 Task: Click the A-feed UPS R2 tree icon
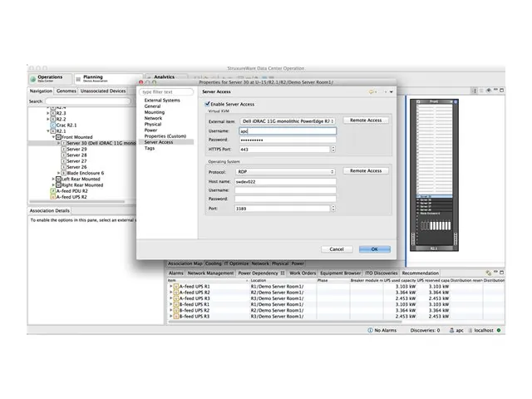(53, 197)
